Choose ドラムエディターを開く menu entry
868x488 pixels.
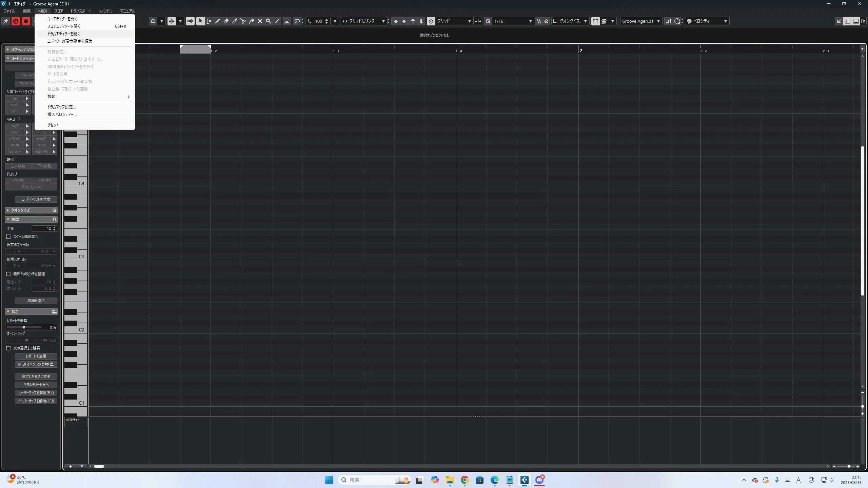pyautogui.click(x=64, y=34)
